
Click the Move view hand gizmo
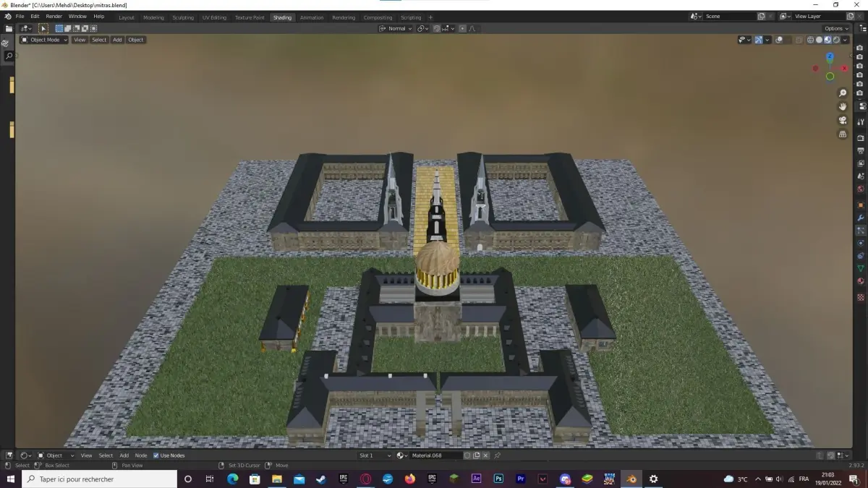click(x=843, y=106)
